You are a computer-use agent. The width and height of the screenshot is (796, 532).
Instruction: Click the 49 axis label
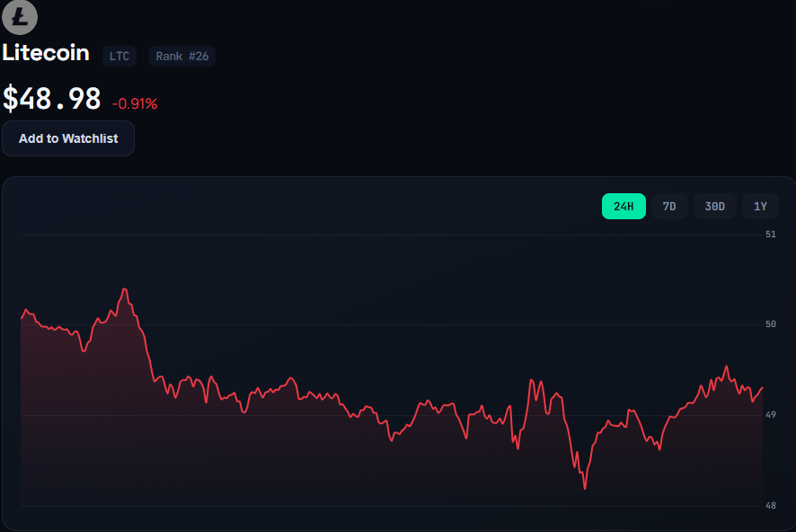[x=771, y=415]
